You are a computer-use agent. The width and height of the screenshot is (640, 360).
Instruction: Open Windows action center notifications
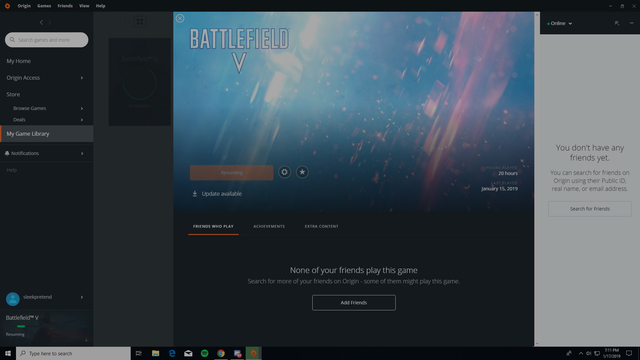(x=629, y=353)
